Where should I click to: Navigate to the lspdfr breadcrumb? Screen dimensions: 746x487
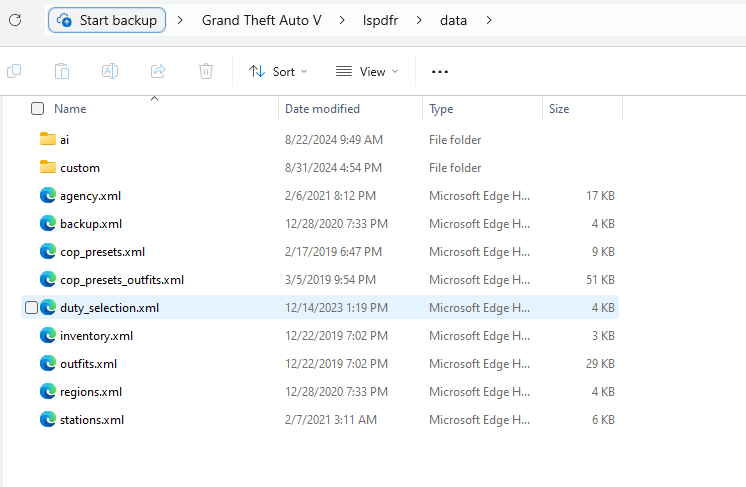click(x=380, y=20)
